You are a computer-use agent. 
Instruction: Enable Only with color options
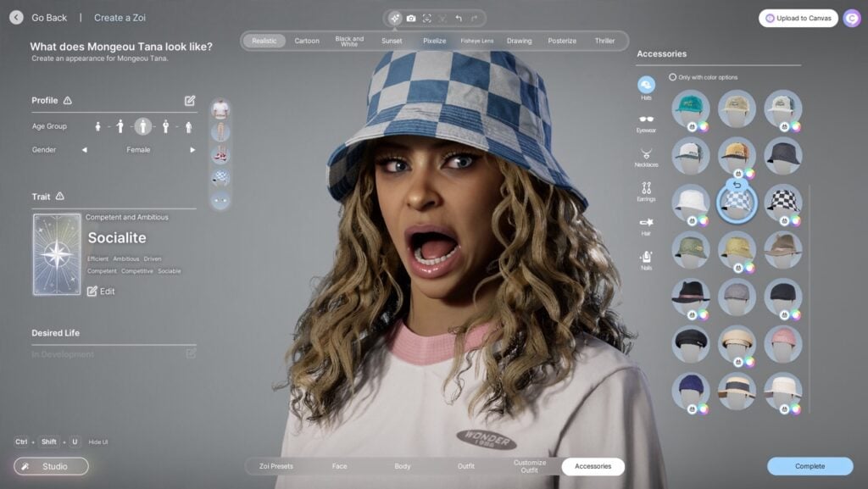673,77
